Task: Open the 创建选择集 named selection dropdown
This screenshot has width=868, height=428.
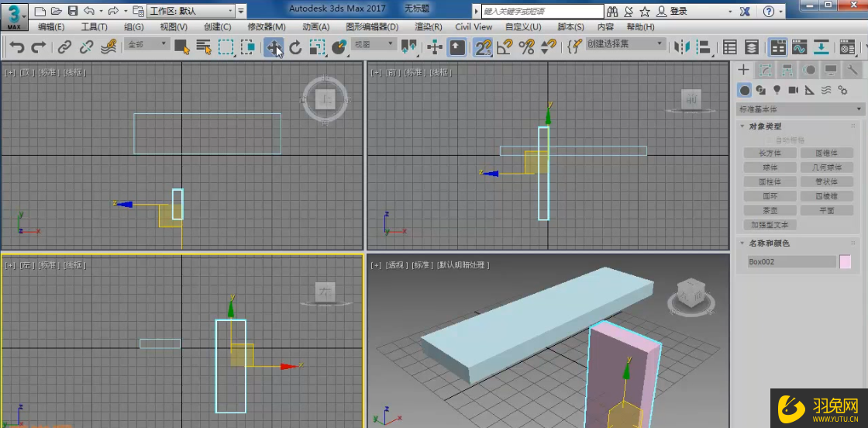Action: (625, 44)
